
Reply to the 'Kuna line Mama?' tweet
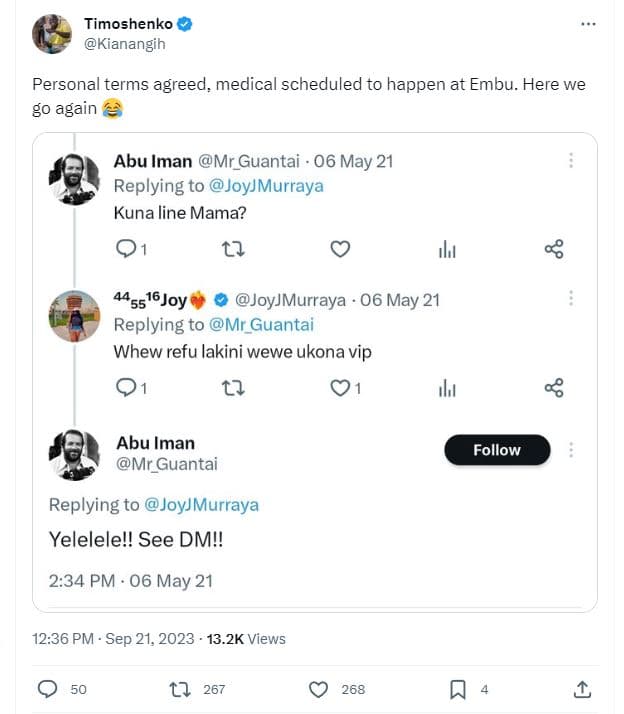[x=125, y=249]
